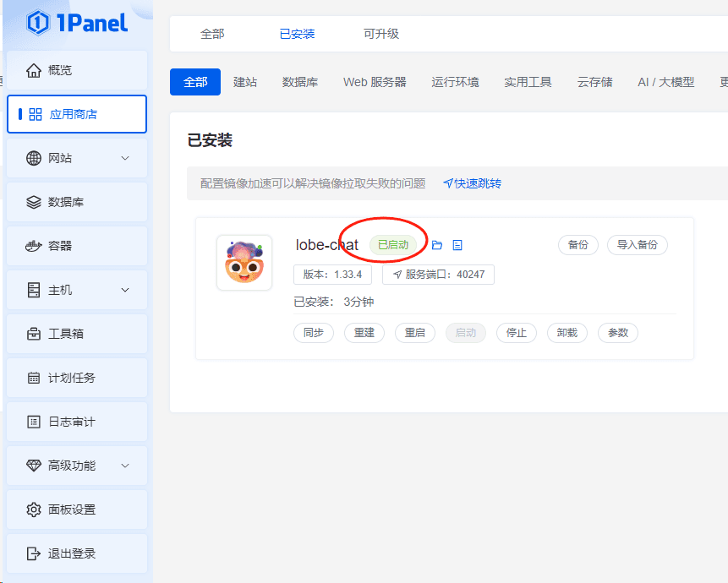This screenshot has height=583, width=728.
Task: Open 计划任务 in the sidebar
Action: (76, 378)
